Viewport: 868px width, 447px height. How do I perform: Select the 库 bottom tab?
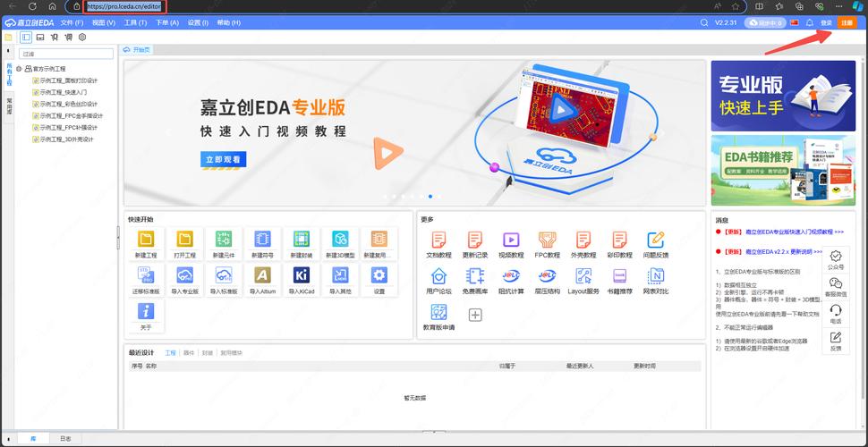(32, 438)
